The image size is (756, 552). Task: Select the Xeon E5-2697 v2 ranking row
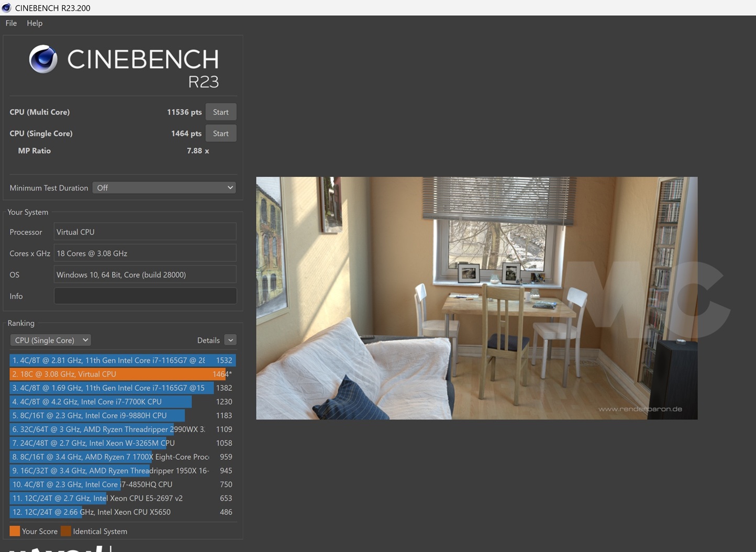tap(123, 498)
